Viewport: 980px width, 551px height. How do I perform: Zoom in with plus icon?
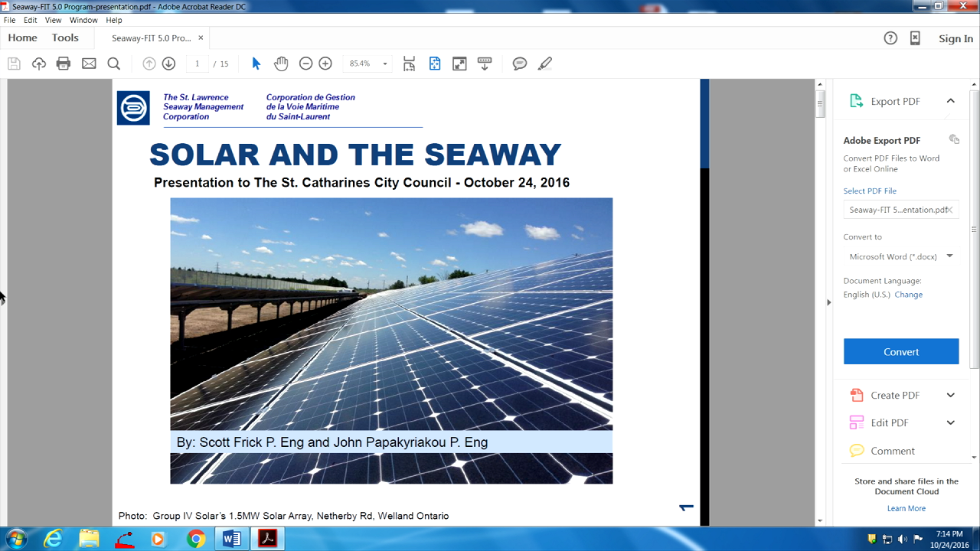[x=325, y=64]
